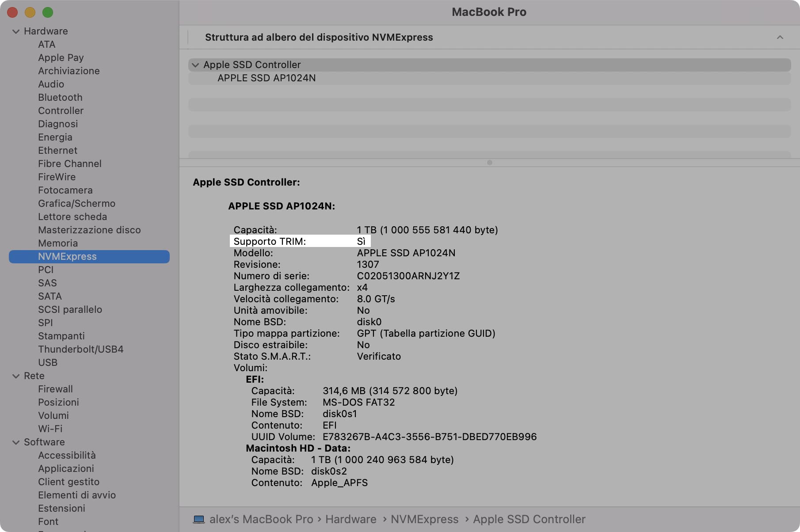Open Masterizzazione disco entry

point(89,230)
